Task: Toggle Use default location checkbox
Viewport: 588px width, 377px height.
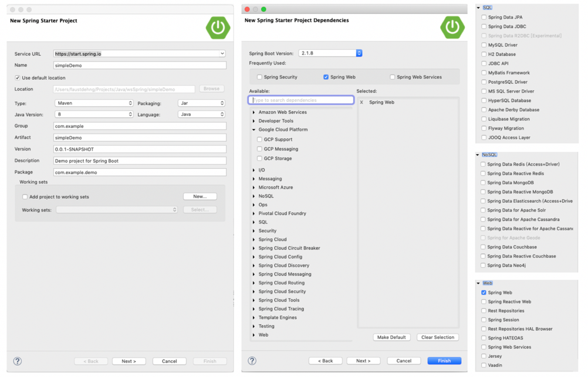Action: tap(17, 78)
